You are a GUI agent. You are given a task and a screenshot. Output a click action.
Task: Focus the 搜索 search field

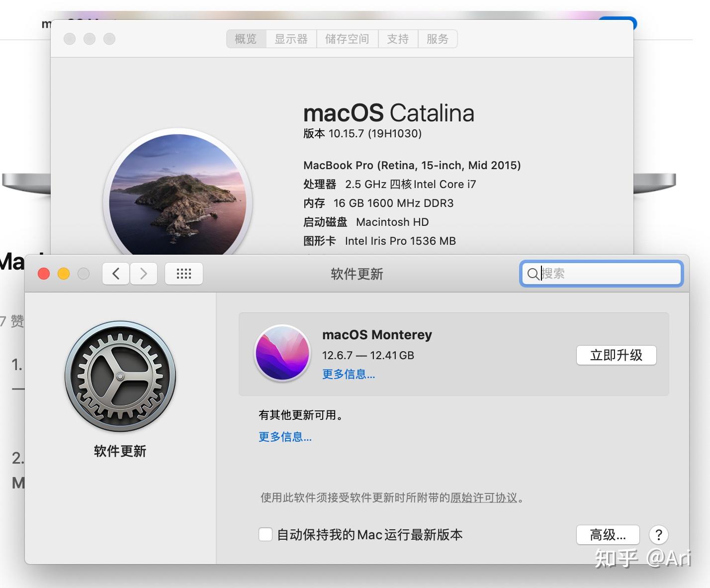click(x=602, y=274)
